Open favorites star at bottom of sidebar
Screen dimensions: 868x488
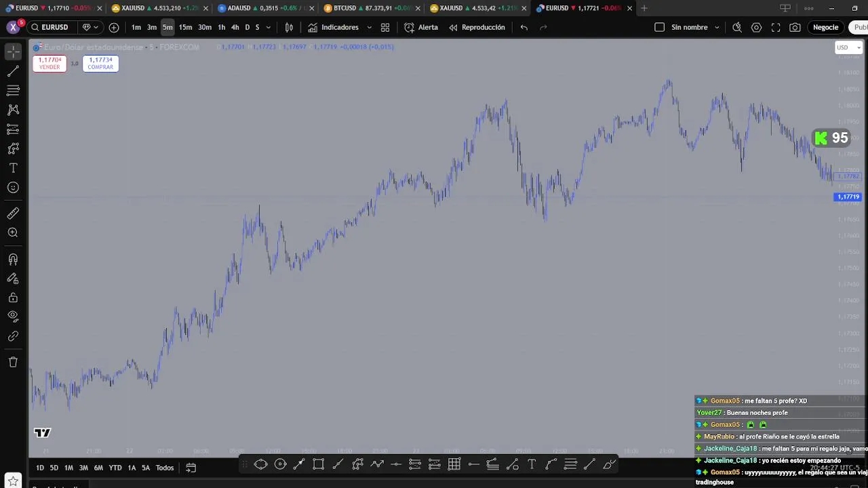click(x=13, y=481)
